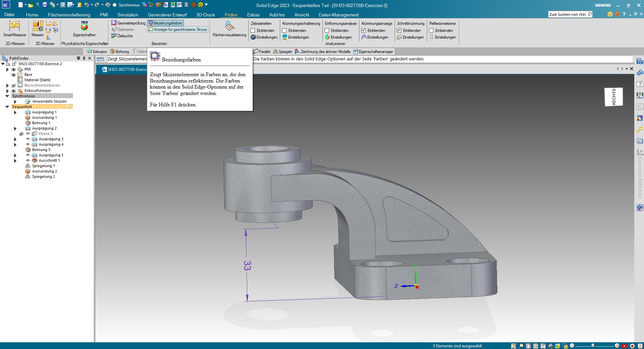Open the Eigenschaften physical properties tool
Viewport: 644px width, 349px height.
coord(85,29)
